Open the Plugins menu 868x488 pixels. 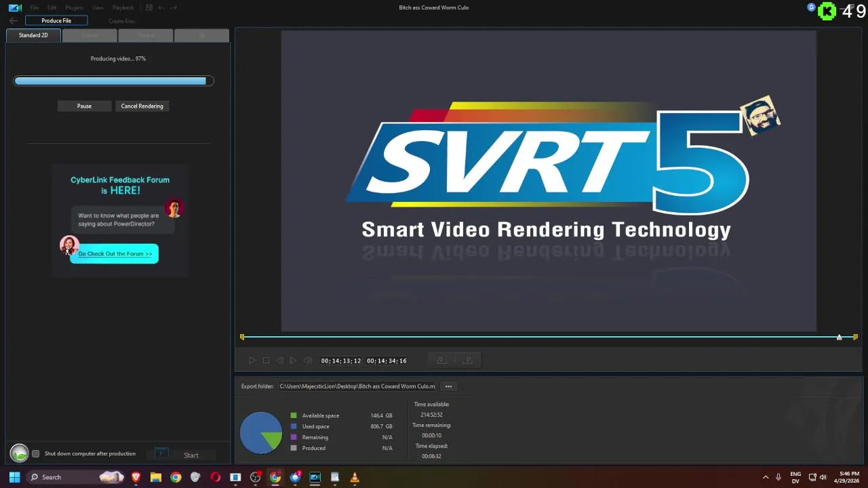pos(74,7)
